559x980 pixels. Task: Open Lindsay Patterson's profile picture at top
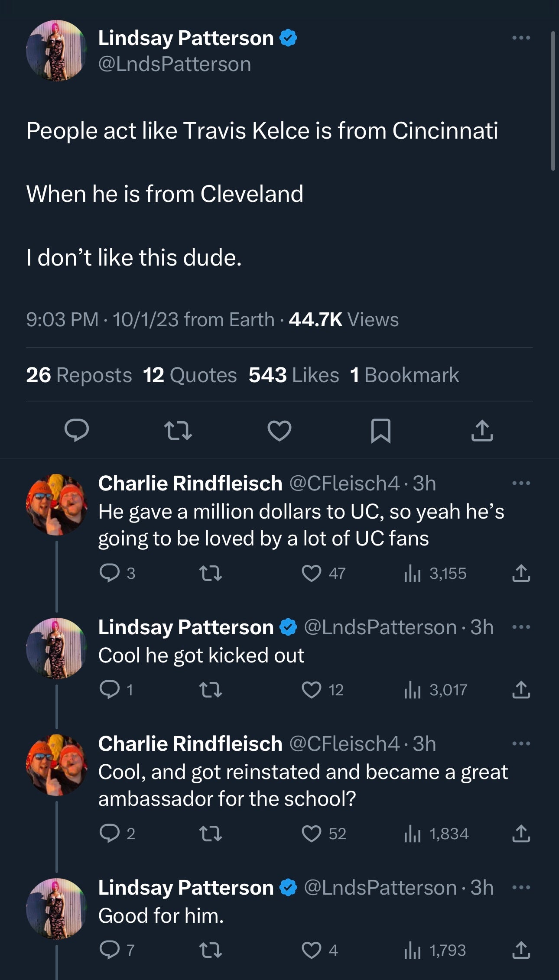point(57,51)
